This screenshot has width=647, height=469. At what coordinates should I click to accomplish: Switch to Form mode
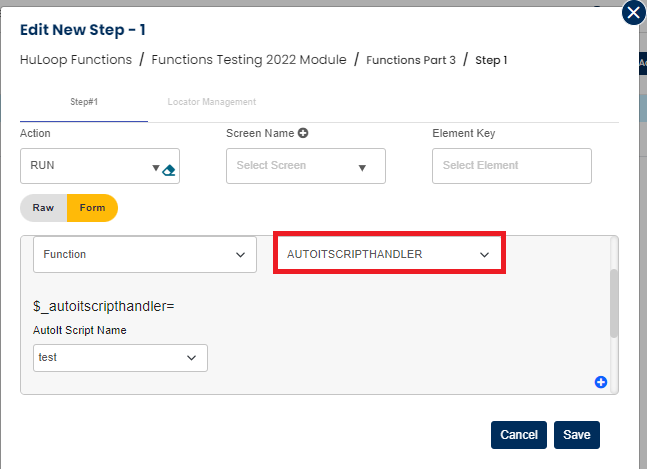92,208
